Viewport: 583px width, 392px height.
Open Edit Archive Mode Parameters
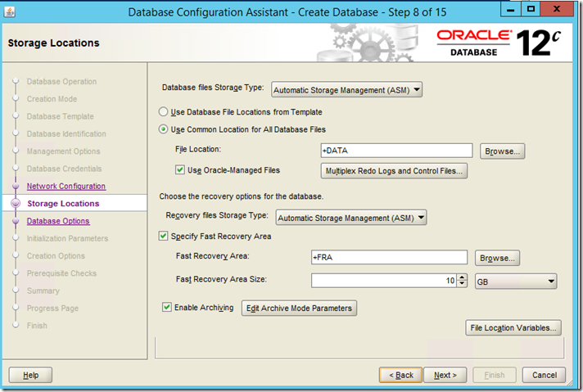pyautogui.click(x=299, y=308)
